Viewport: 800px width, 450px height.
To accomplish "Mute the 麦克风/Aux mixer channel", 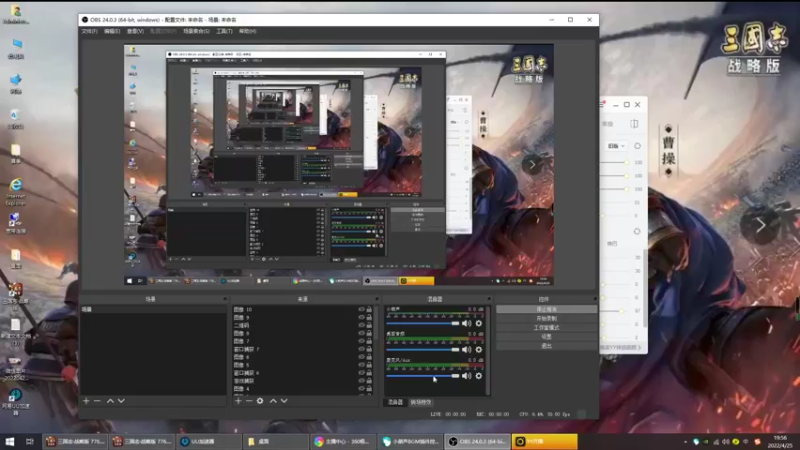I will (466, 376).
